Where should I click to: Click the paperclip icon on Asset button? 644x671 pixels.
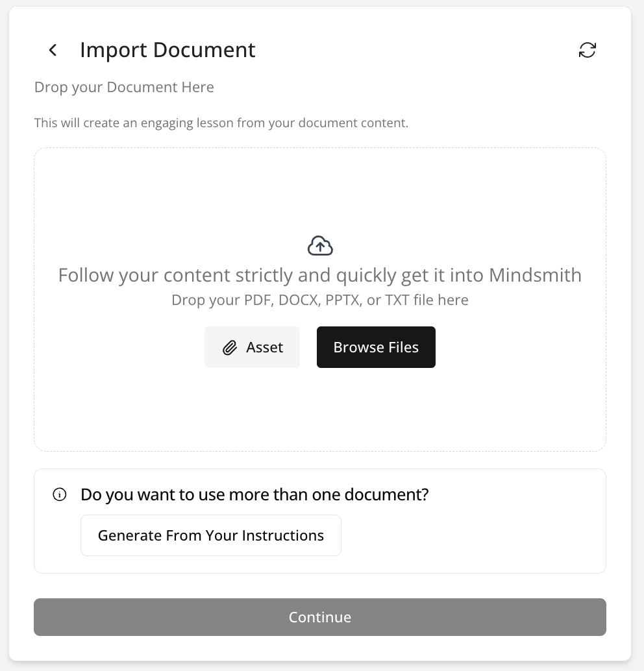(230, 348)
